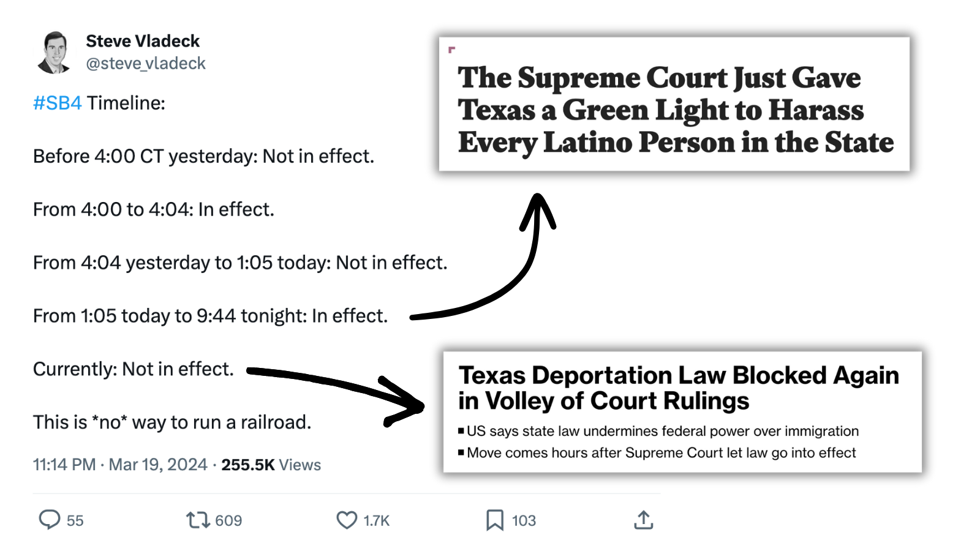Click the Steve Vladeck display name
980x551 pixels.
tap(143, 41)
